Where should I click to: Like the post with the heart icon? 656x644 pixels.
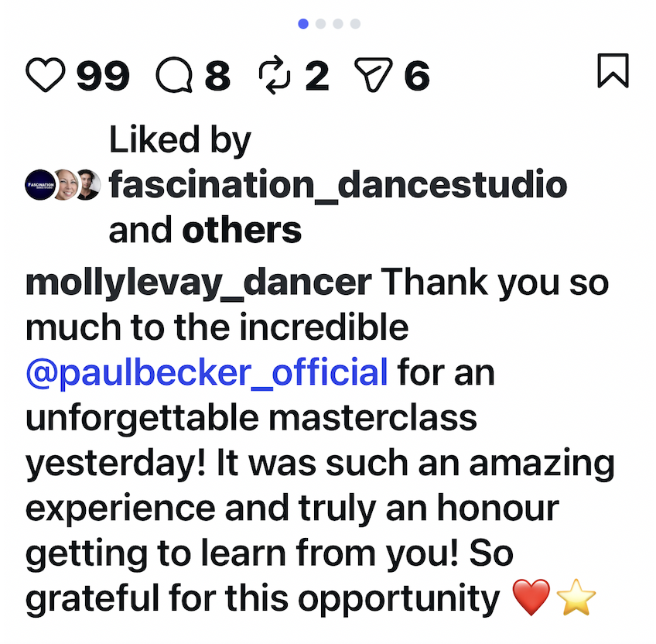(45, 75)
